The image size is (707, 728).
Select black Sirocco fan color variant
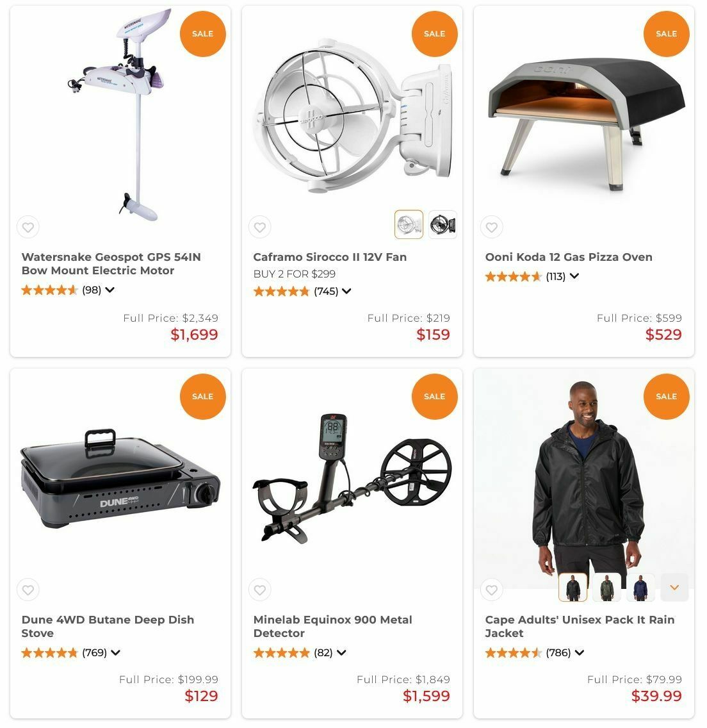tap(443, 225)
